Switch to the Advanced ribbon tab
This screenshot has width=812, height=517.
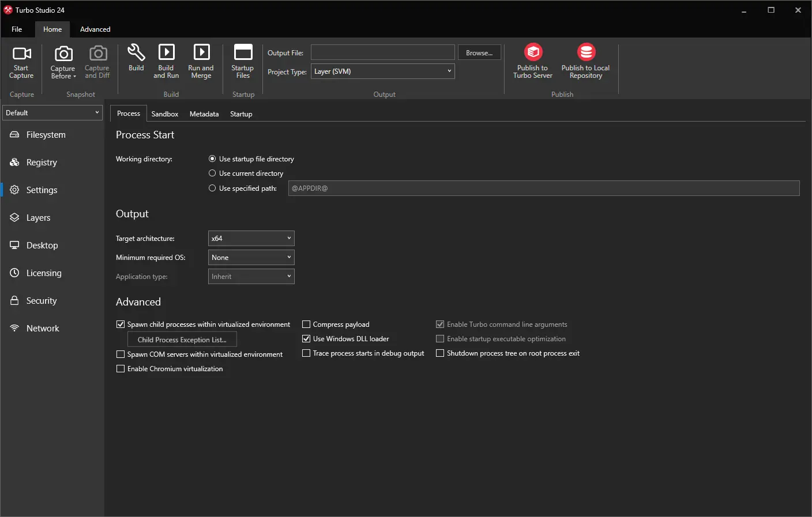(95, 29)
